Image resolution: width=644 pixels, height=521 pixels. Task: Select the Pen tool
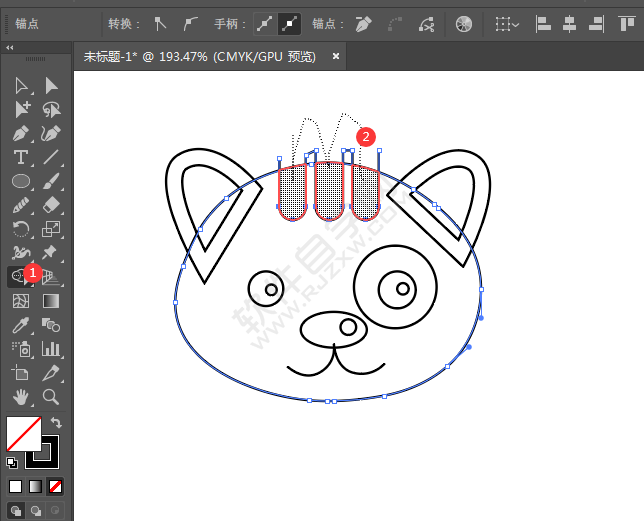tap(21, 133)
